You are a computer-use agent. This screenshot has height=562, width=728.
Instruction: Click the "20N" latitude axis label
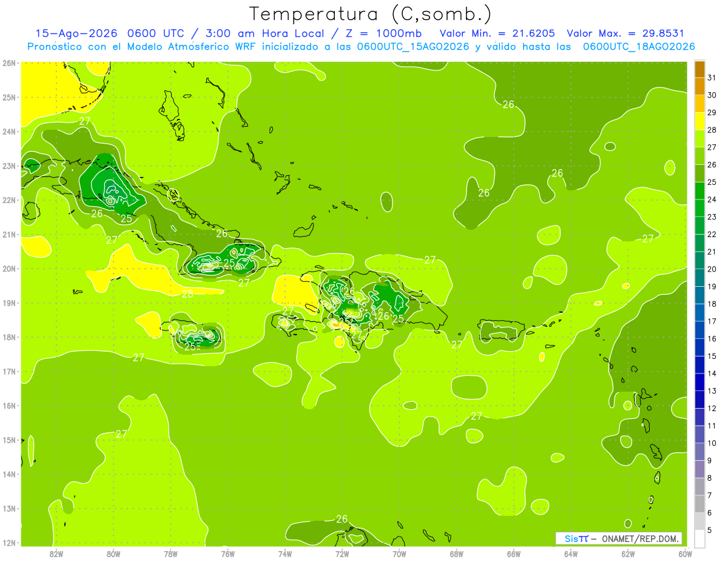(x=8, y=269)
